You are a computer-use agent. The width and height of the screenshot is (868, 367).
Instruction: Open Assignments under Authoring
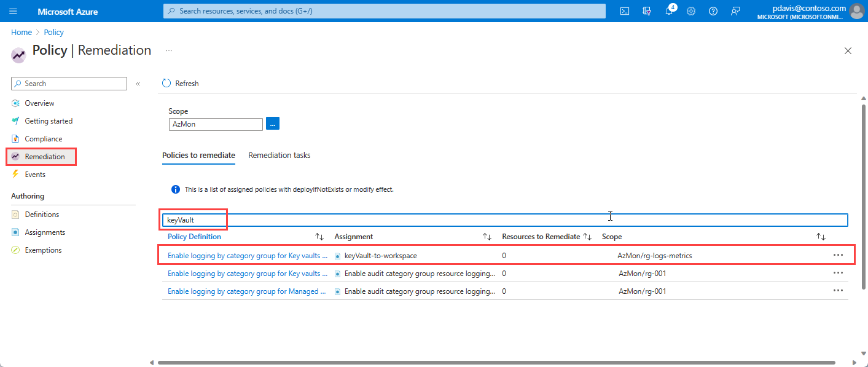click(45, 232)
